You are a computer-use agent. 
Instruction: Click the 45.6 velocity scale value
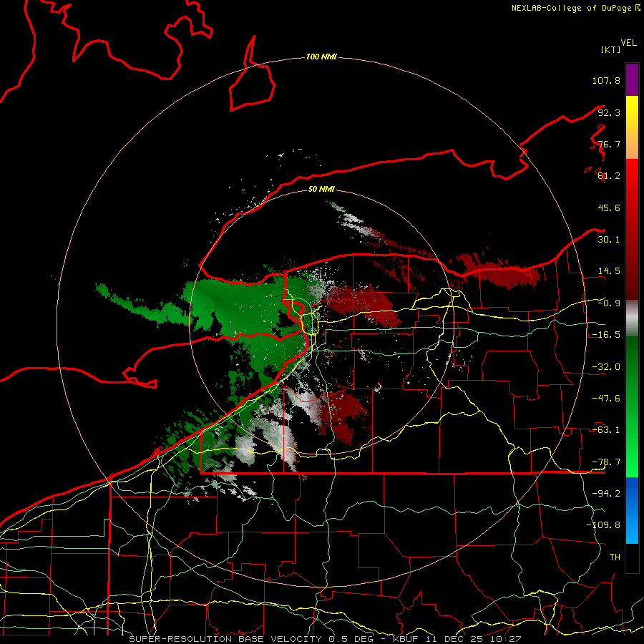point(609,208)
